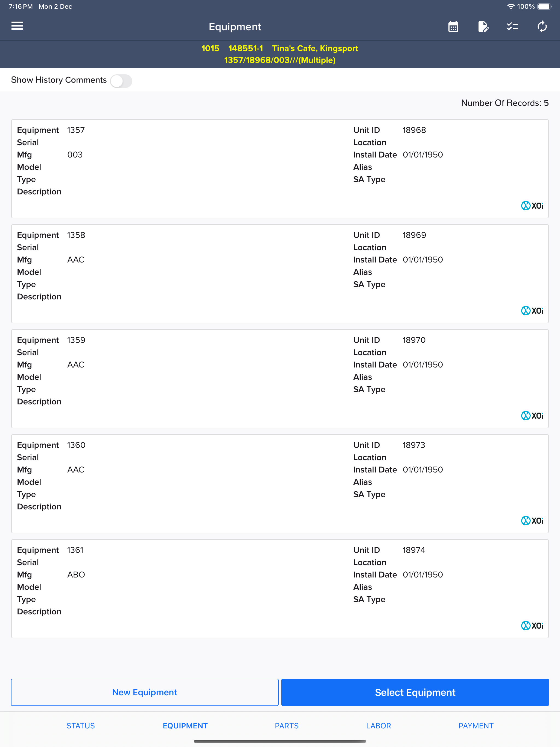Open XOi for equipment 1359
Viewport: 560px width, 747px height.
click(532, 416)
